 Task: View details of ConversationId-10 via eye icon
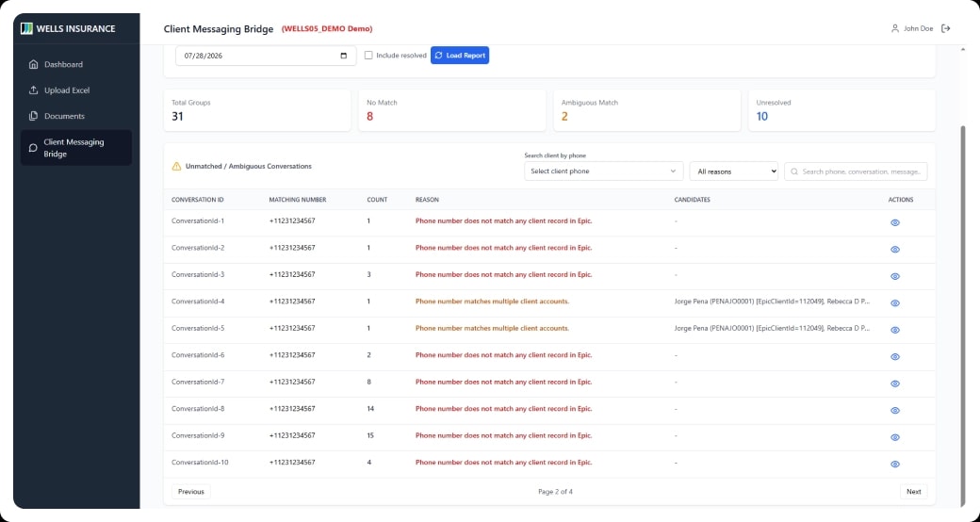pos(895,464)
